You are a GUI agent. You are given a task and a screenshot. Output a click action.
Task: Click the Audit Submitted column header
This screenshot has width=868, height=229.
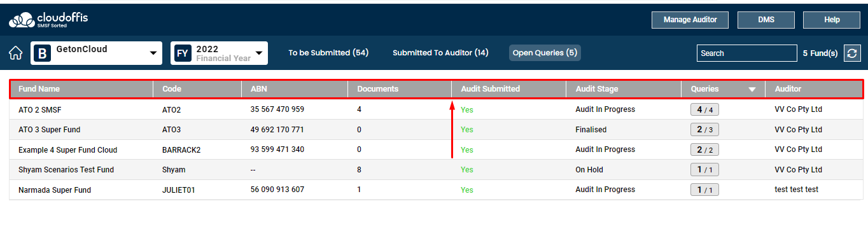coord(491,89)
